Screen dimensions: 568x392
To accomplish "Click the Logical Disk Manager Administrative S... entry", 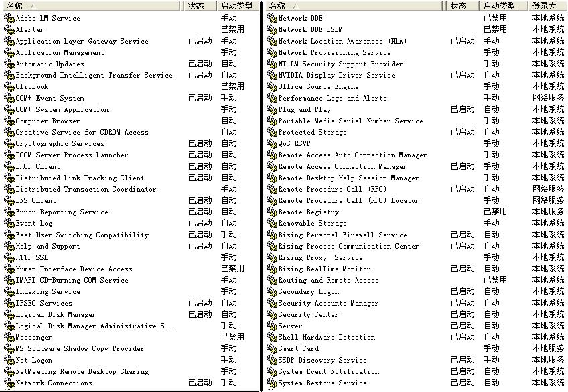I will point(95,326).
